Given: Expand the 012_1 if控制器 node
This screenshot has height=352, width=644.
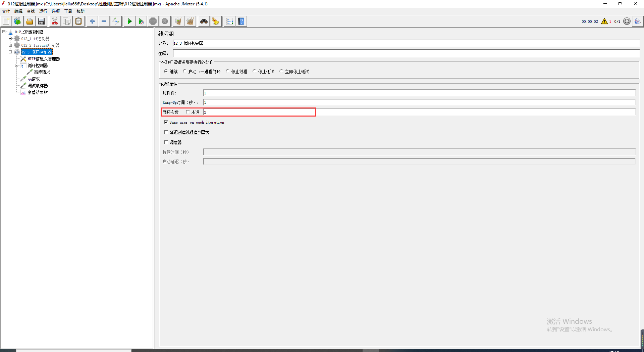Looking at the screenshot, I should pos(10,39).
